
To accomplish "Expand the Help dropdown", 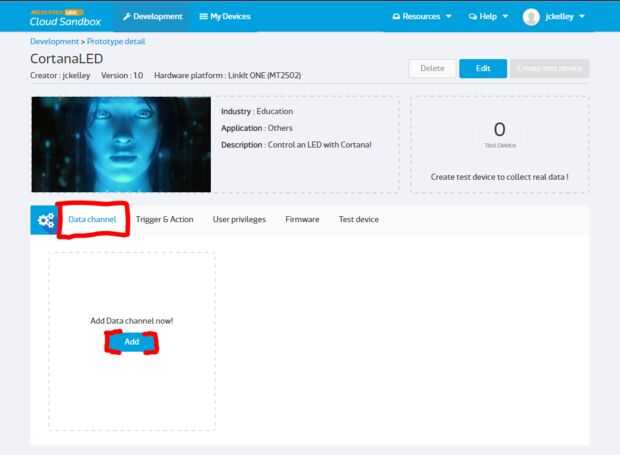I will click(488, 17).
